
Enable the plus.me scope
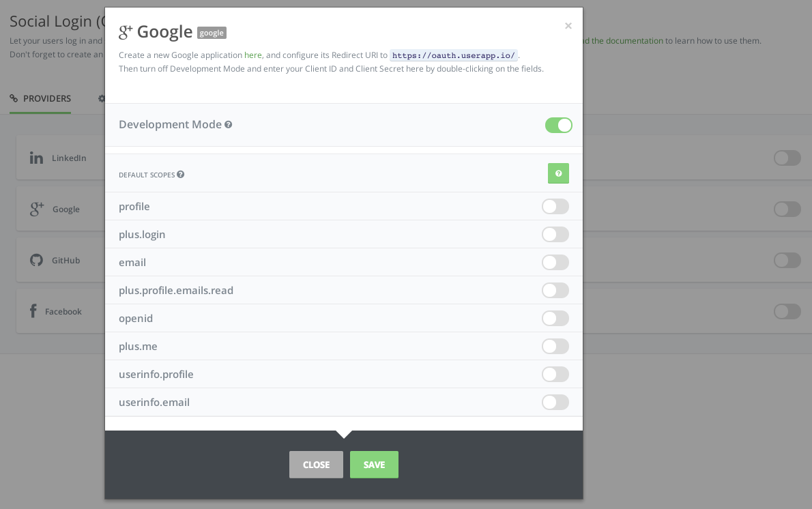555,347
